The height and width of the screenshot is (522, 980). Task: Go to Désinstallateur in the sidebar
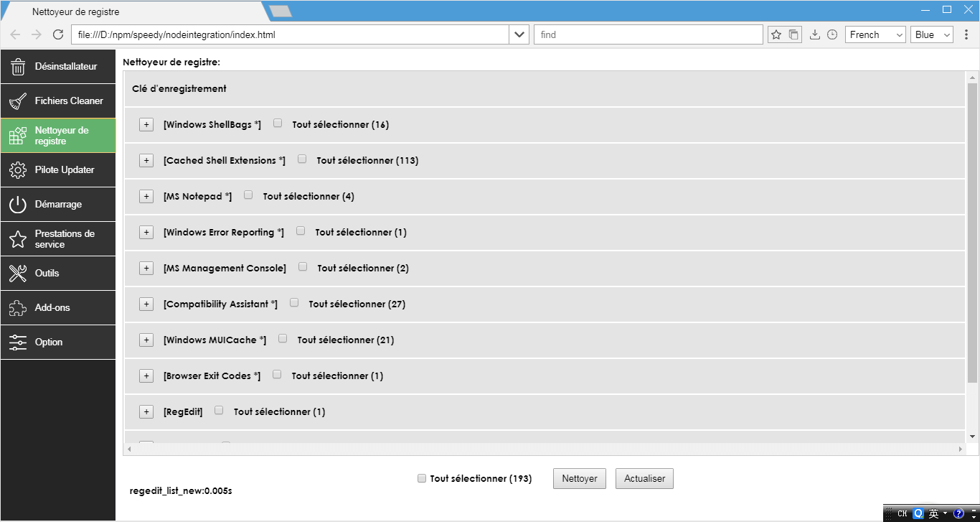coord(58,66)
